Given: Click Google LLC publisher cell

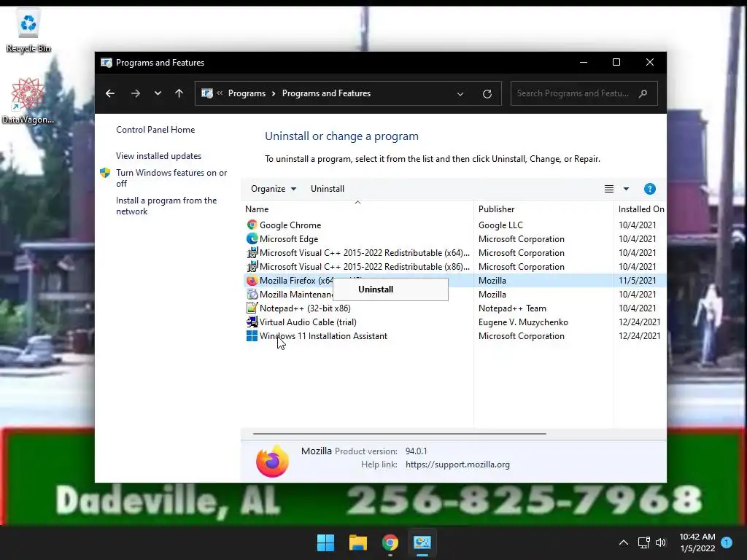Looking at the screenshot, I should pyautogui.click(x=500, y=225).
